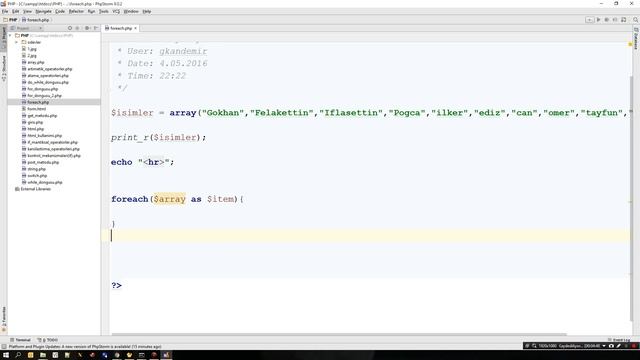Click the foreach.php breadcrumb in navigation bar
Screen dimensions: 640x360
36,20
